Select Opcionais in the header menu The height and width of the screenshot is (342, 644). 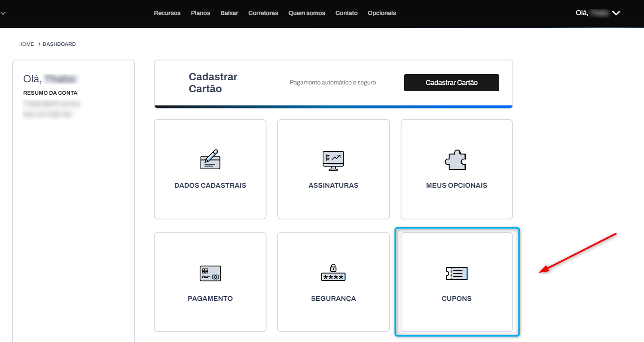tap(382, 13)
